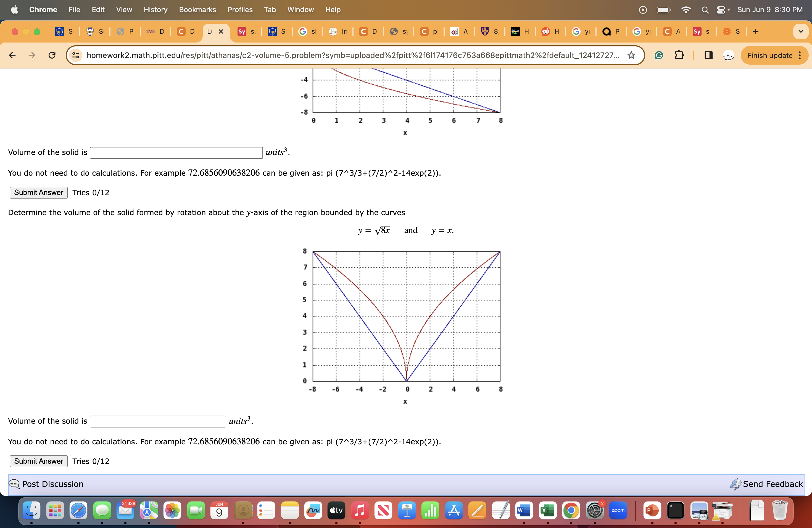Image resolution: width=812 pixels, height=528 pixels.
Task: Click the site information icon in address bar
Action: pos(75,55)
